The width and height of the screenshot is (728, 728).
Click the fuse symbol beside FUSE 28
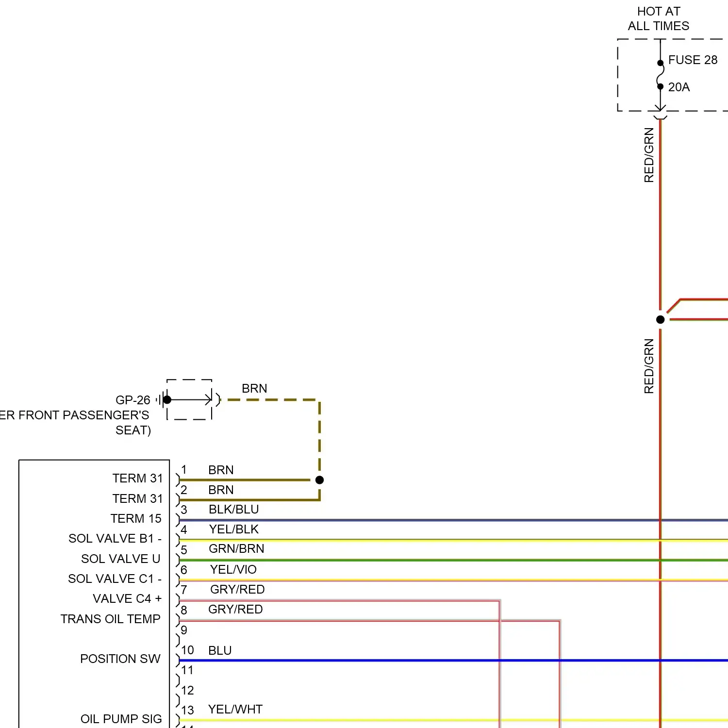[661, 75]
